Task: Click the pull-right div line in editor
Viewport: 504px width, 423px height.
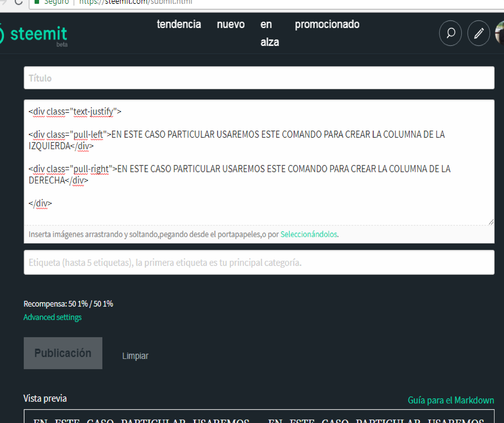Action: click(x=239, y=174)
